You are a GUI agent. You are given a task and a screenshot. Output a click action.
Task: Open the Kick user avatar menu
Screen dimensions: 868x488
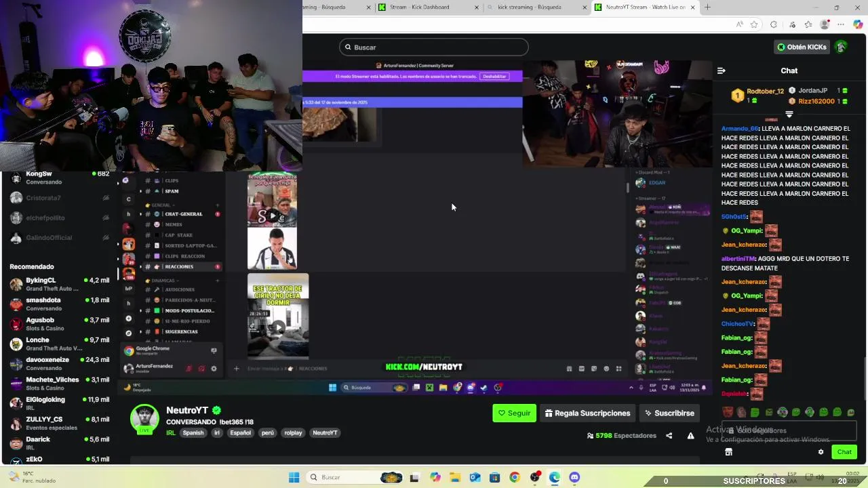pyautogui.click(x=841, y=47)
